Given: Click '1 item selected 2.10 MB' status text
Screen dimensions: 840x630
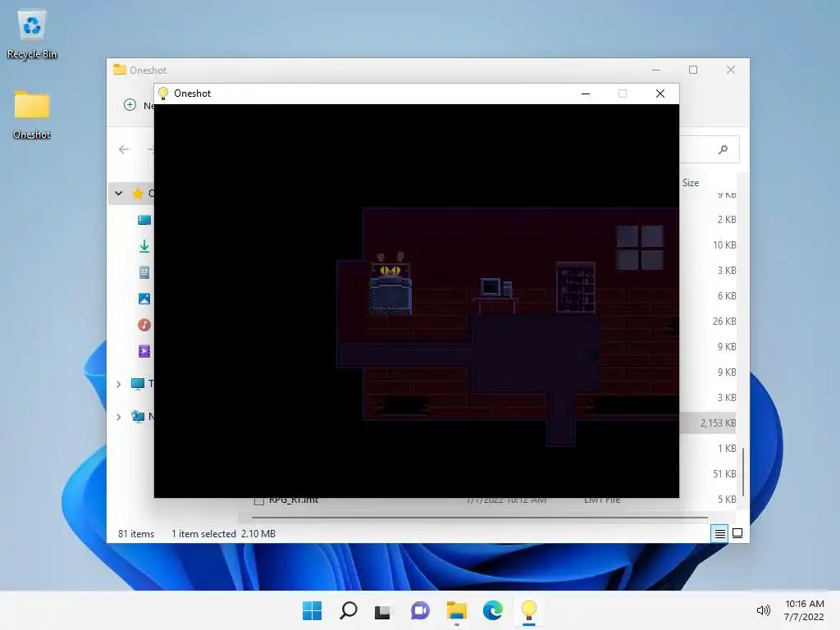Looking at the screenshot, I should click(x=223, y=533).
